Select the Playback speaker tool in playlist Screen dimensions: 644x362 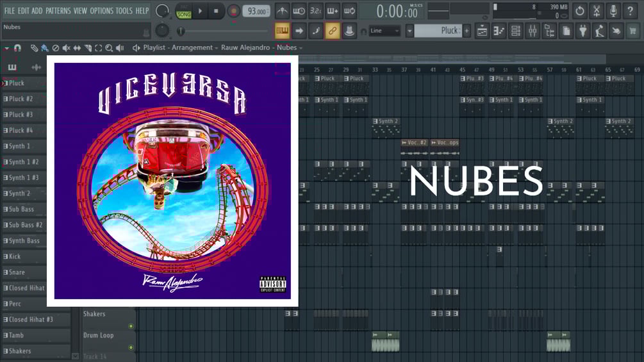tap(120, 48)
